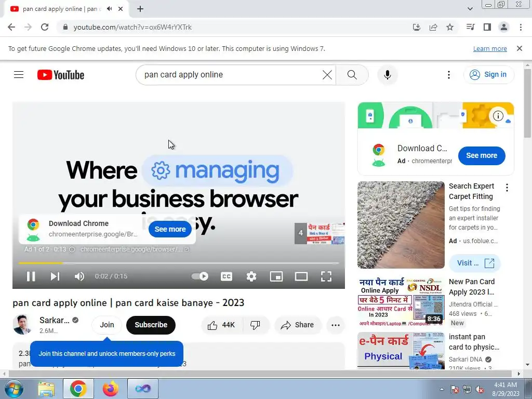The height and width of the screenshot is (399, 532).
Task: Click the upcoming video thumbnail in the player
Action: click(x=320, y=233)
